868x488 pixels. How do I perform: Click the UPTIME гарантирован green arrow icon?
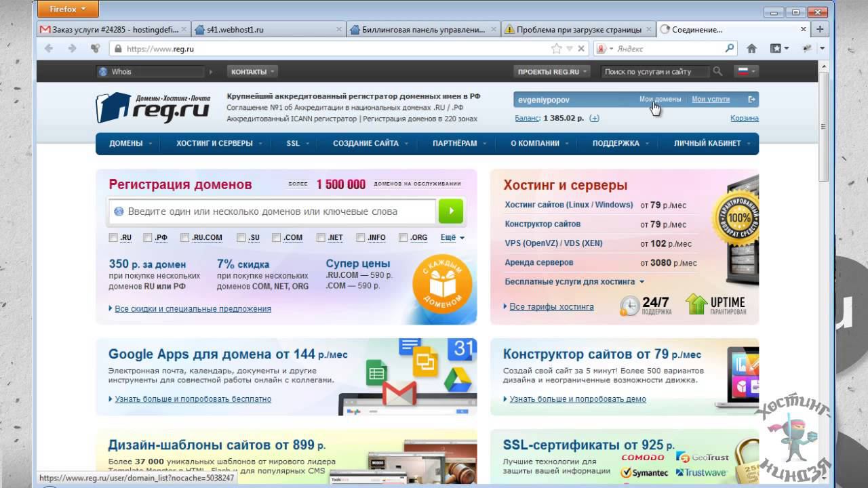pyautogui.click(x=696, y=304)
